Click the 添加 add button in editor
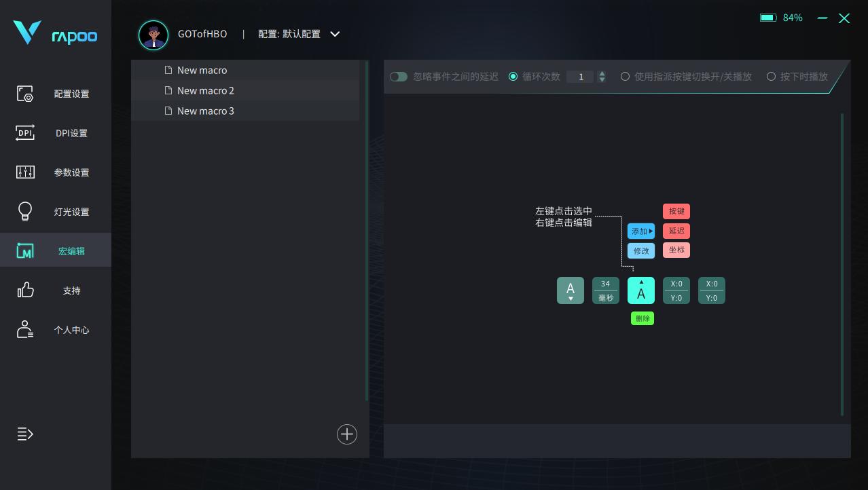 pyautogui.click(x=640, y=231)
